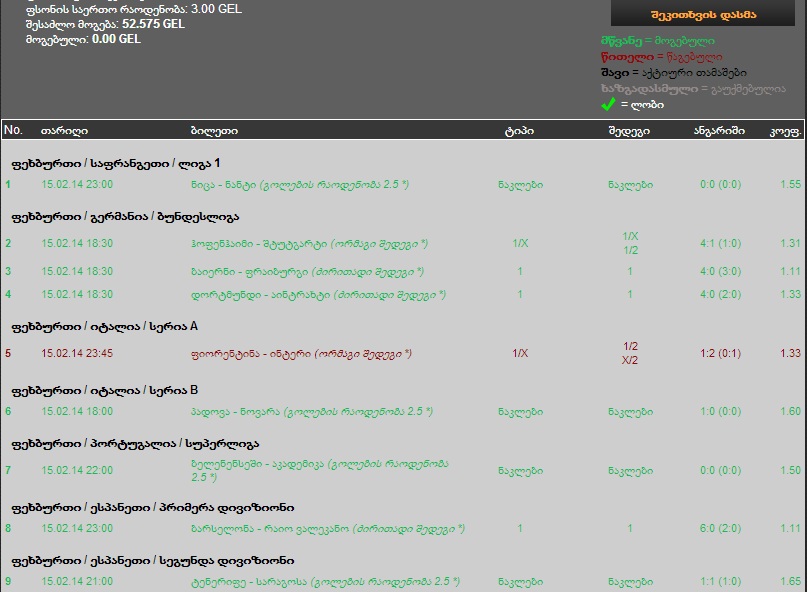The width and height of the screenshot is (808, 597).
Task: Open the 'ბარსელონა - რაიო ვალეკანო' match entry
Action: coord(328,528)
